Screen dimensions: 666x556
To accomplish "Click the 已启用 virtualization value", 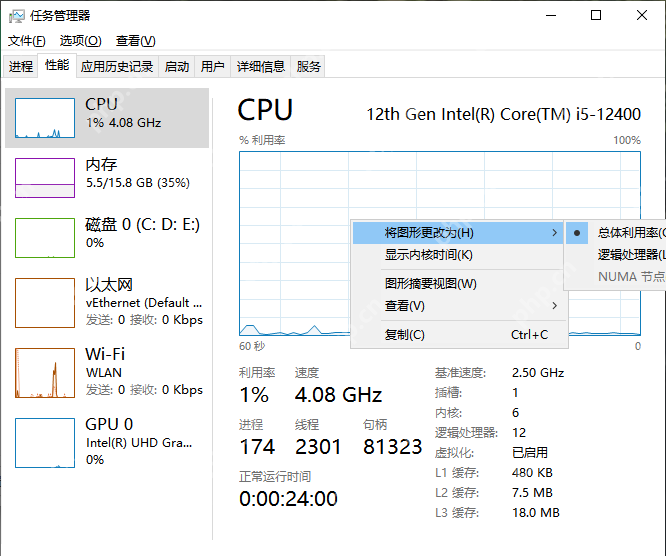I will pos(530,452).
